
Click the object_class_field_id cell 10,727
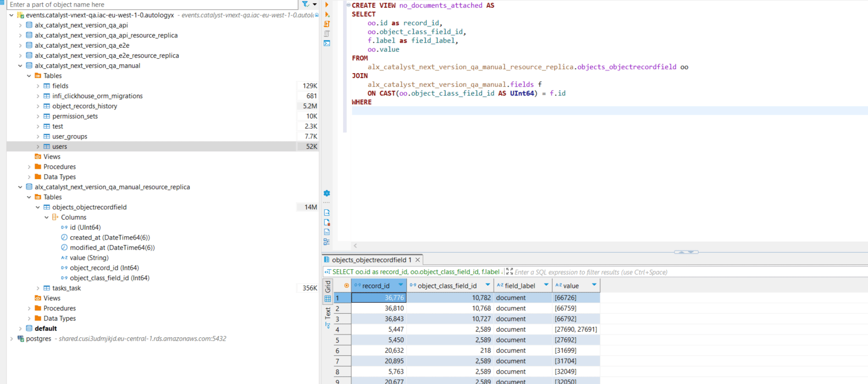click(450, 319)
